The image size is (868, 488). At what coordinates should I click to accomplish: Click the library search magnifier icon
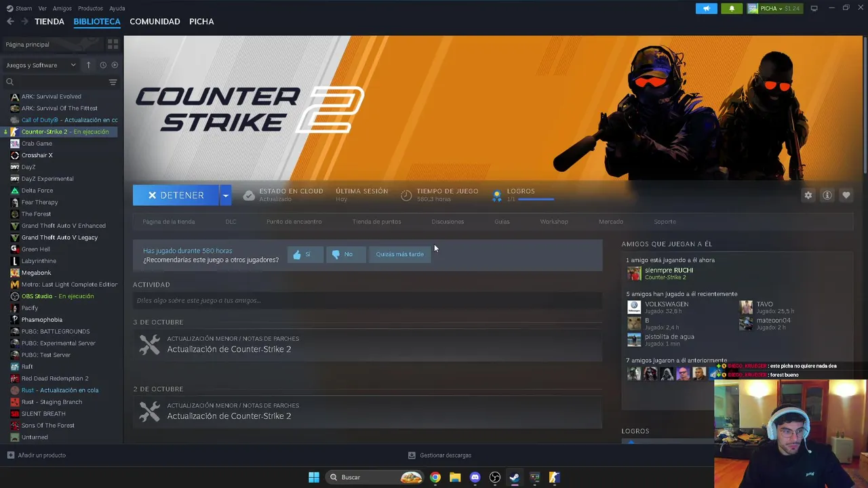(10, 82)
